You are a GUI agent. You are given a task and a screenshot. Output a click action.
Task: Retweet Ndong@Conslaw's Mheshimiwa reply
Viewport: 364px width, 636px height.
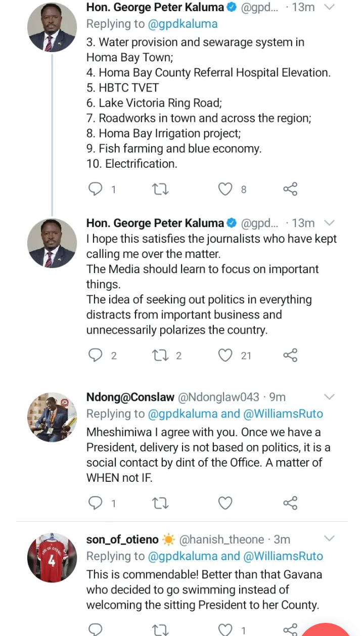160,503
